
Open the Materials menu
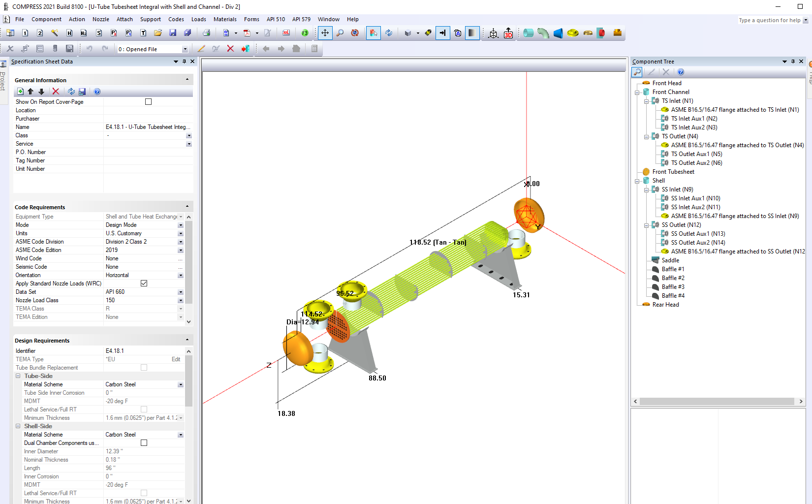tap(225, 19)
